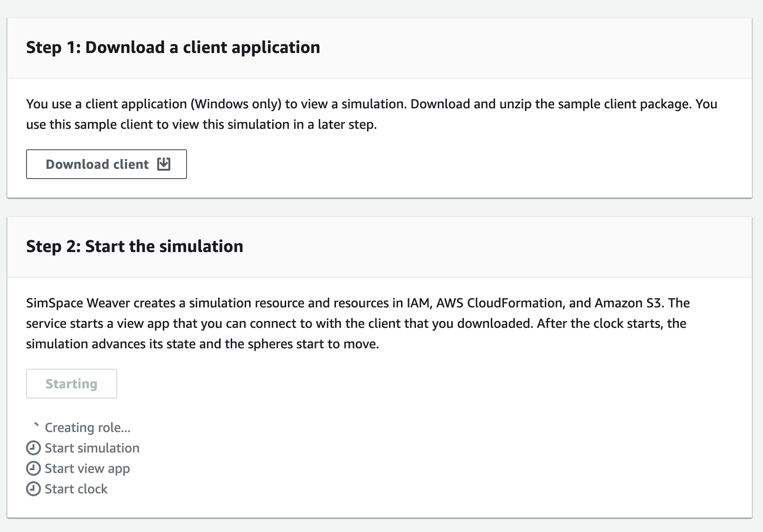Click the download arrow icon inside Download client

pos(164,164)
